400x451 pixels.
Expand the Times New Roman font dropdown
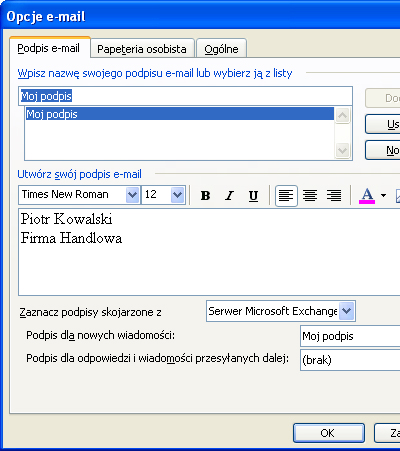coord(132,195)
